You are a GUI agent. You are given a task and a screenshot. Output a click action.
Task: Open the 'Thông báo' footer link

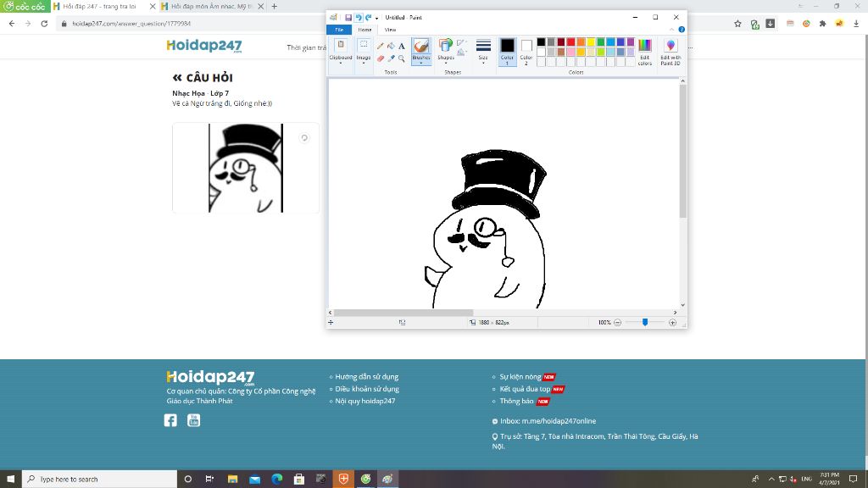[x=516, y=401]
